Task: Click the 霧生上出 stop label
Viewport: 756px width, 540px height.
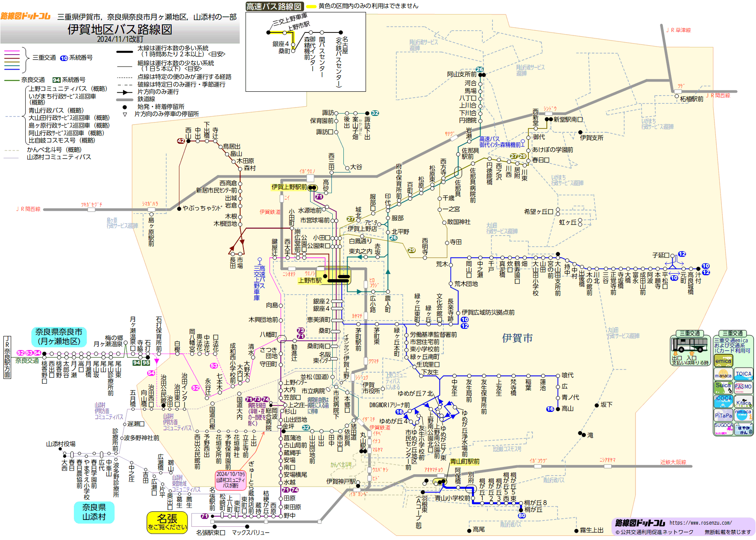Action: coord(592,530)
